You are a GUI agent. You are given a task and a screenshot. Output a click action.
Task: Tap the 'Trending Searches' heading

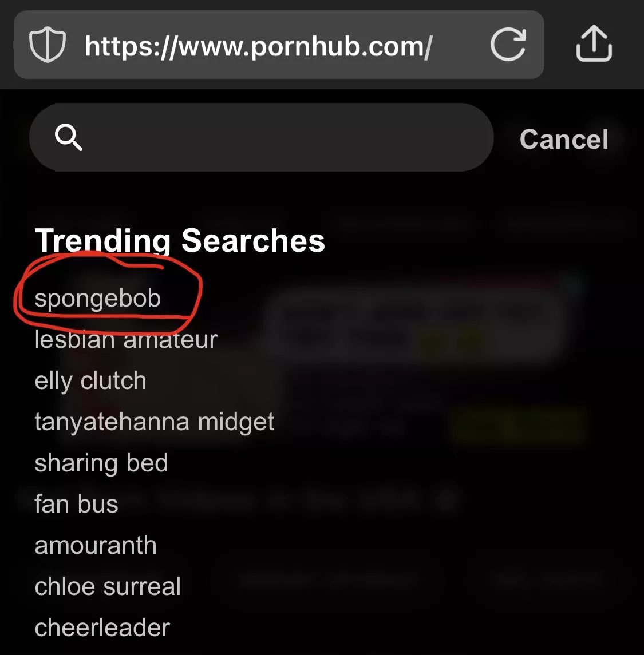coord(179,240)
